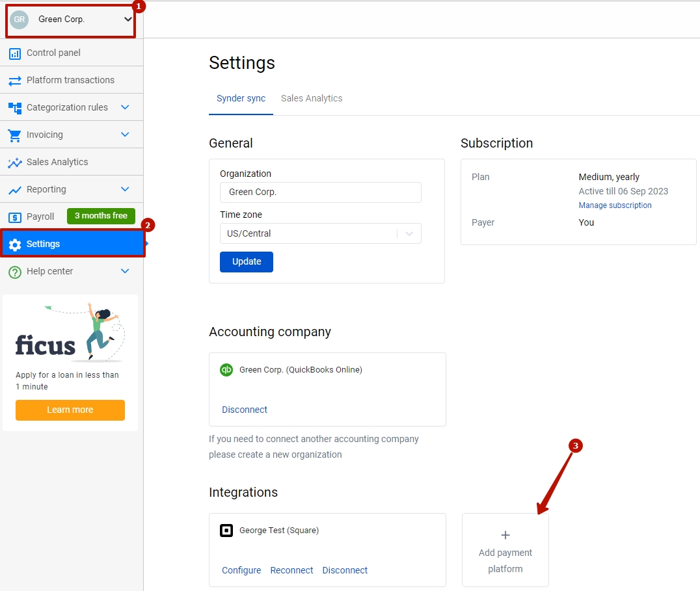Click the Control panel chart icon

click(x=15, y=53)
